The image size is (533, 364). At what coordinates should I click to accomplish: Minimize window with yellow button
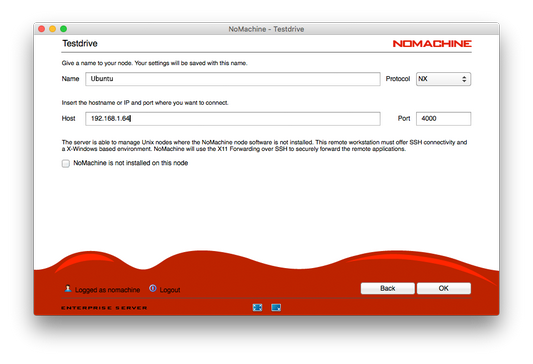point(53,29)
